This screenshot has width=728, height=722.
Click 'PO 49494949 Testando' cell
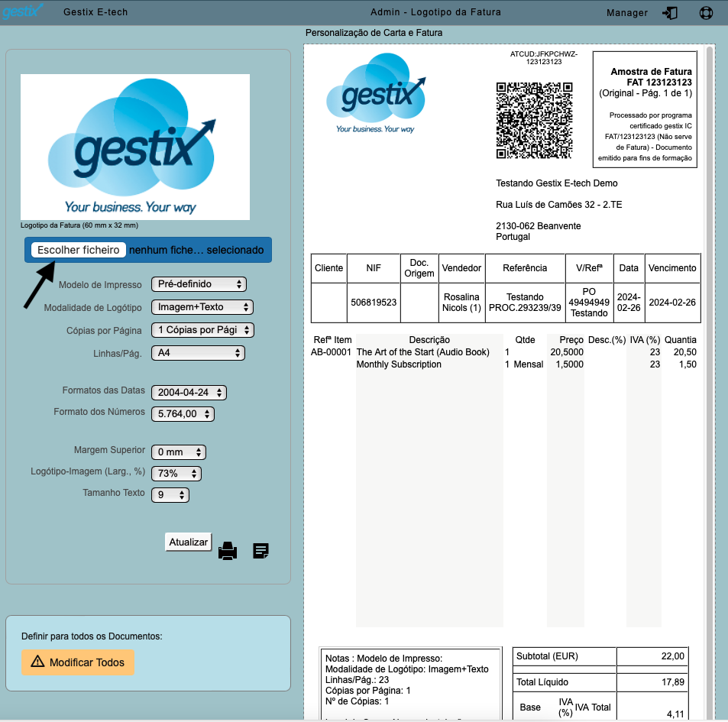(589, 303)
